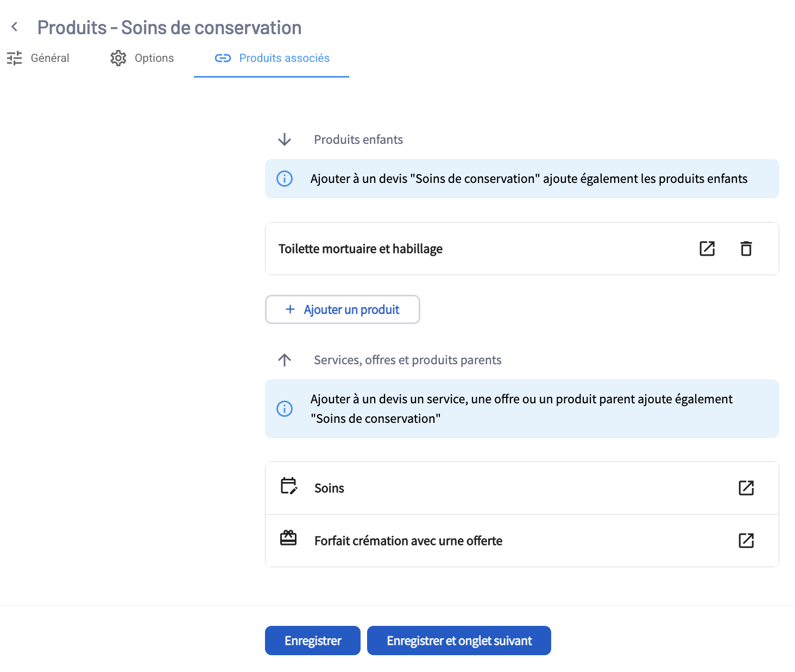
Task: Delete Toilette mortuaire et habillage with the trash icon
Action: pos(746,249)
